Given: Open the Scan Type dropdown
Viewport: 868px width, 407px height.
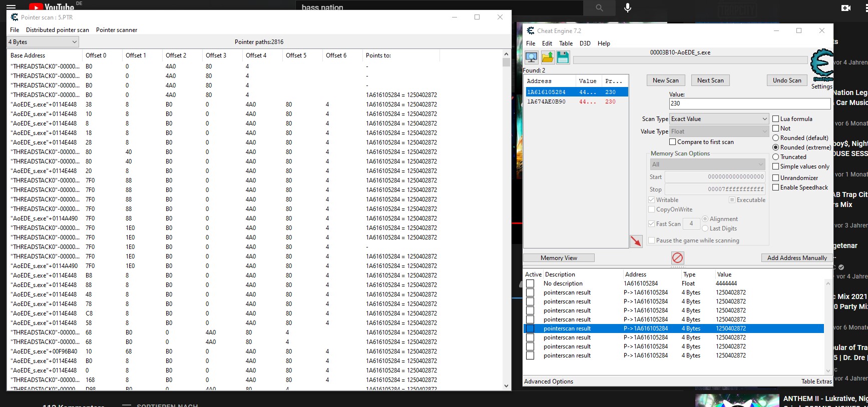Looking at the screenshot, I should click(719, 119).
